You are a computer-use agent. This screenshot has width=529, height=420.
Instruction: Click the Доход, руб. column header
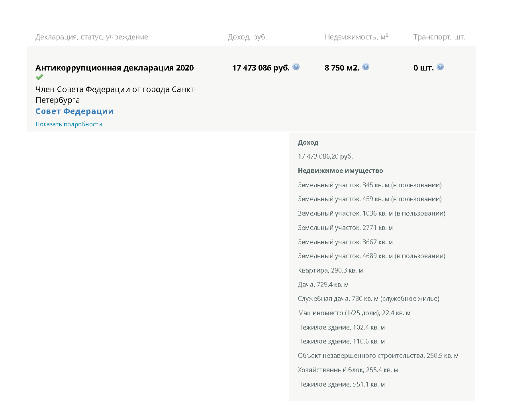[247, 37]
